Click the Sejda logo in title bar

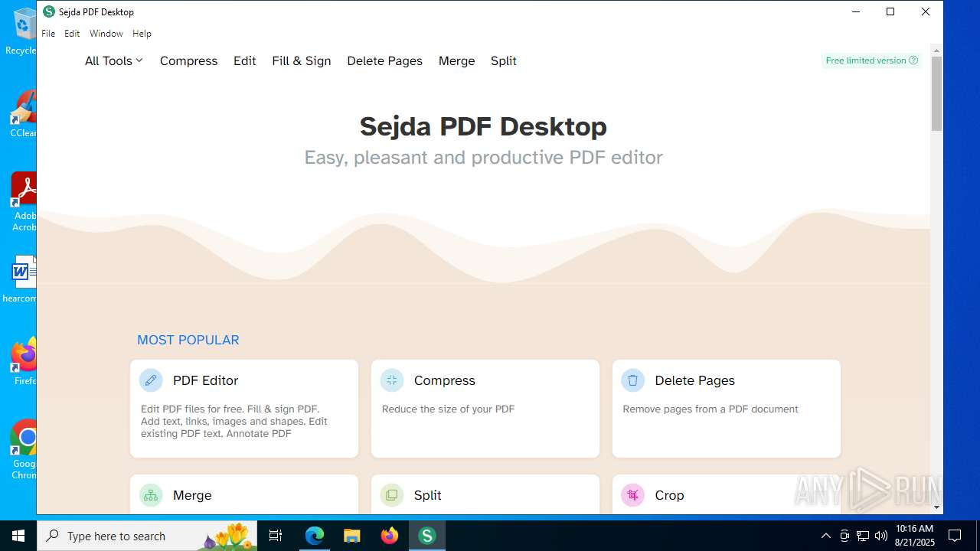(x=49, y=11)
